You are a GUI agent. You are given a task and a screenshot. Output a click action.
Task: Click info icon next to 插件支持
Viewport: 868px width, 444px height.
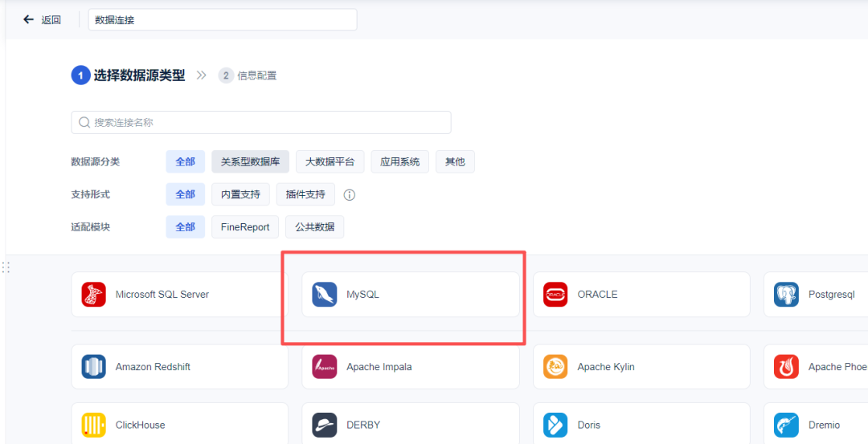tap(350, 194)
